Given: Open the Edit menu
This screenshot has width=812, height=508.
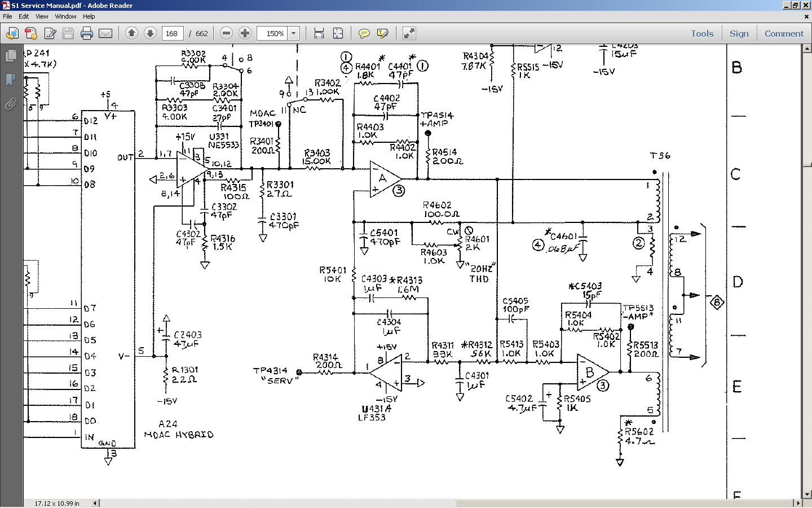Looking at the screenshot, I should pyautogui.click(x=24, y=16).
